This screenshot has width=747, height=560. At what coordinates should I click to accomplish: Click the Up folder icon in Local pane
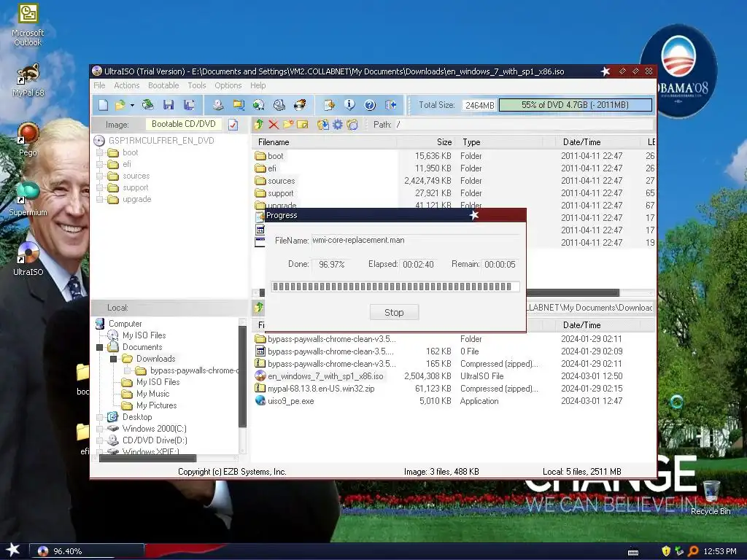point(259,308)
